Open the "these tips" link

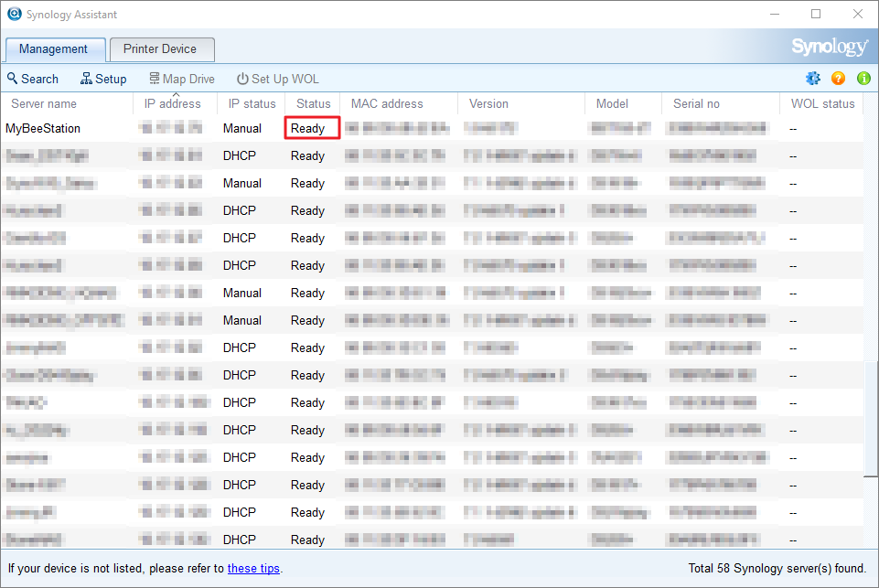253,568
